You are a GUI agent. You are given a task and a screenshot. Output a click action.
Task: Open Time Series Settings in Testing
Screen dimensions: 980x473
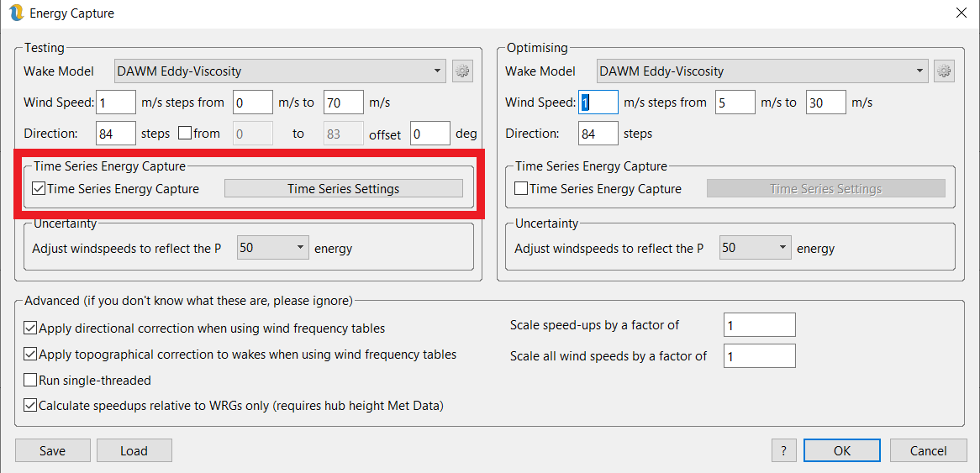click(x=343, y=189)
